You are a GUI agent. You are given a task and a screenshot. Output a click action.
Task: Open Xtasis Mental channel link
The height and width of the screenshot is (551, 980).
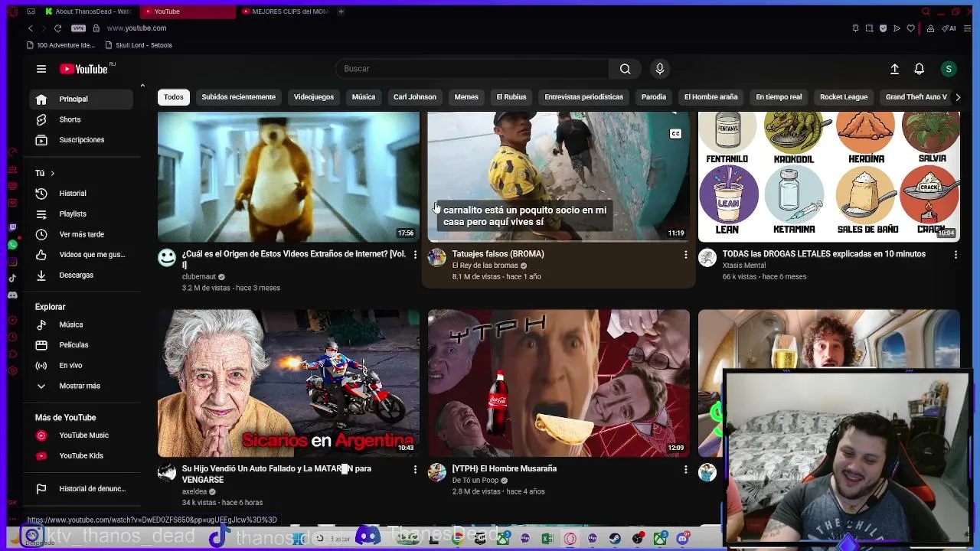tap(743, 266)
